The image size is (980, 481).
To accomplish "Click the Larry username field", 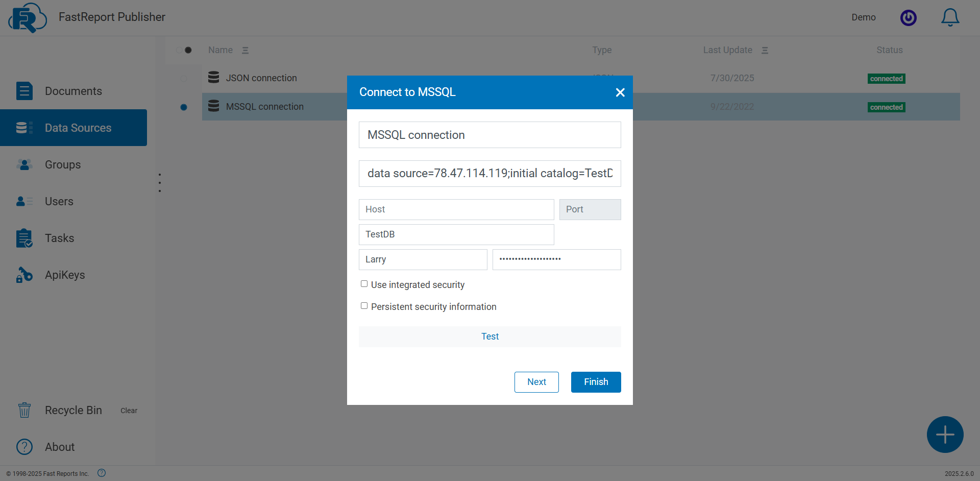I will point(423,259).
